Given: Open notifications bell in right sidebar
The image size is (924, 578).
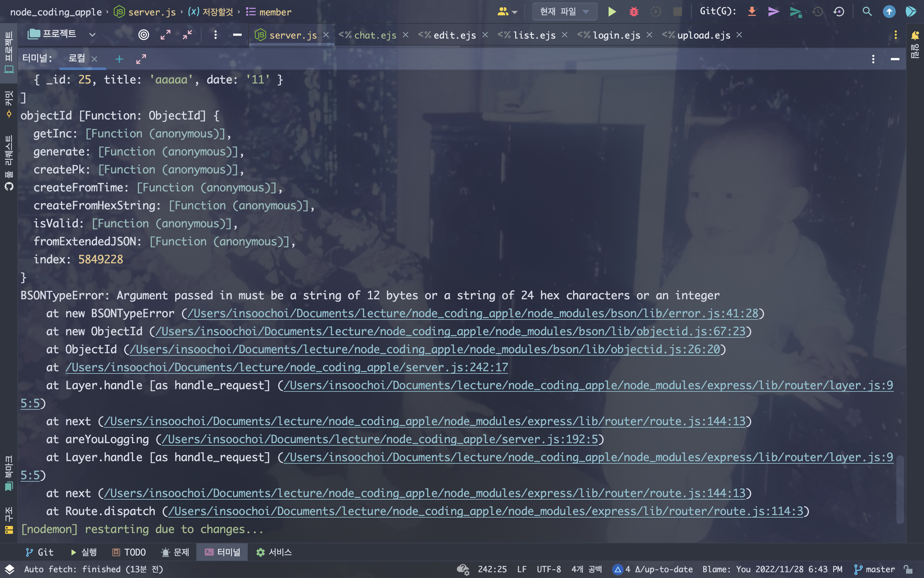Looking at the screenshot, I should [915, 35].
